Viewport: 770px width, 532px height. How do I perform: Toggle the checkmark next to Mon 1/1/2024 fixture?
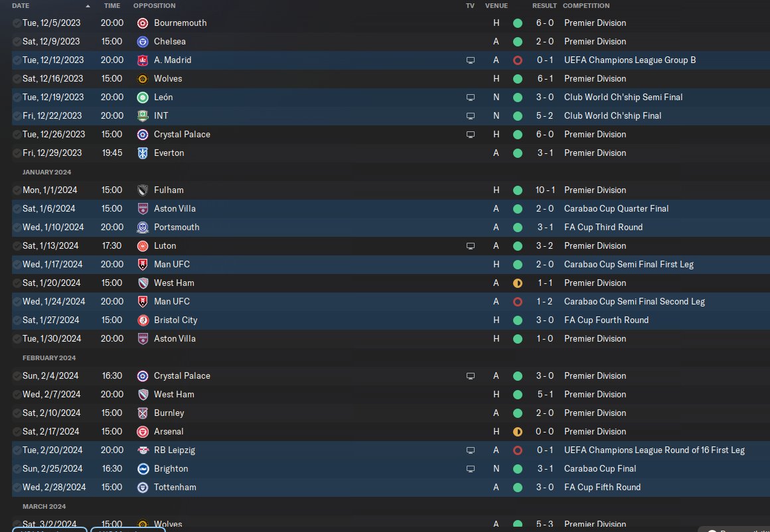click(17, 190)
